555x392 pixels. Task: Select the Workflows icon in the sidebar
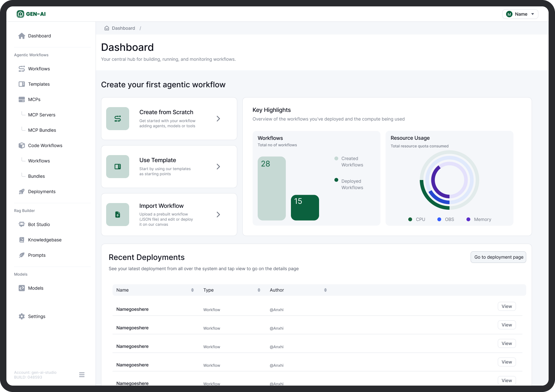(x=21, y=69)
